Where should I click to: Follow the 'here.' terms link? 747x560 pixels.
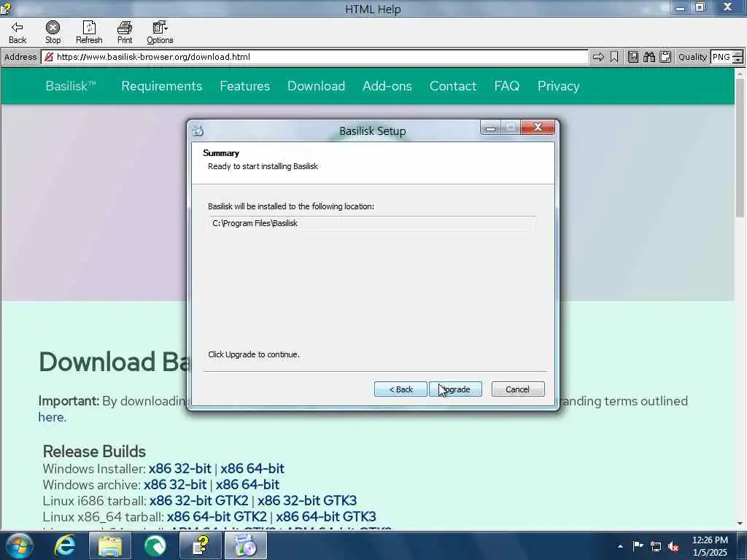[52, 417]
